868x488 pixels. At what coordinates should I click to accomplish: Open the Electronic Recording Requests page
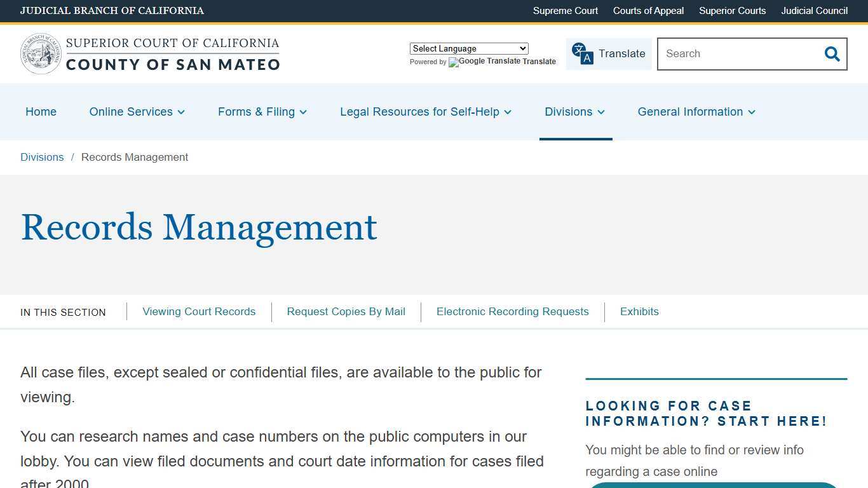512,311
